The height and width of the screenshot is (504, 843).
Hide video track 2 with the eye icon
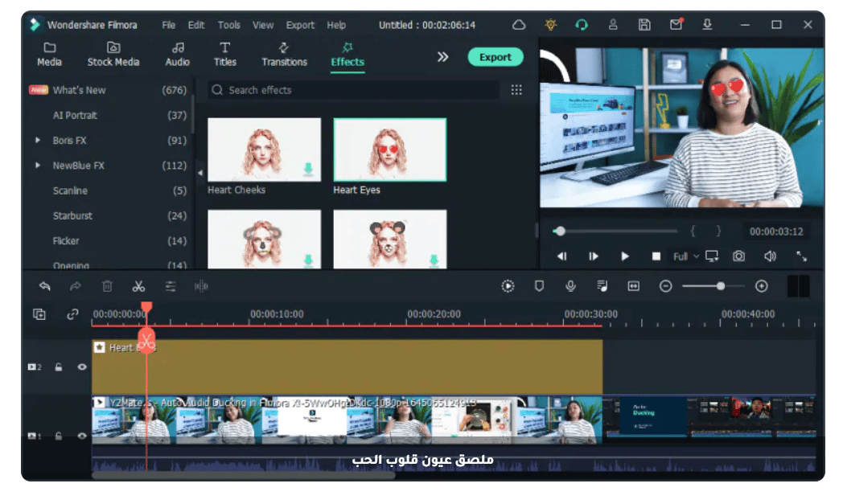(x=82, y=367)
